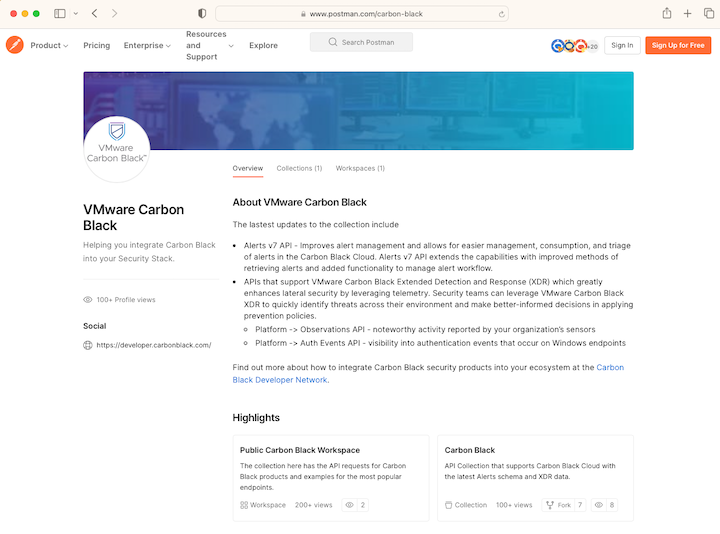720x534 pixels.
Task: Open the sidebar options chevron in Safari
Action: click(76, 14)
